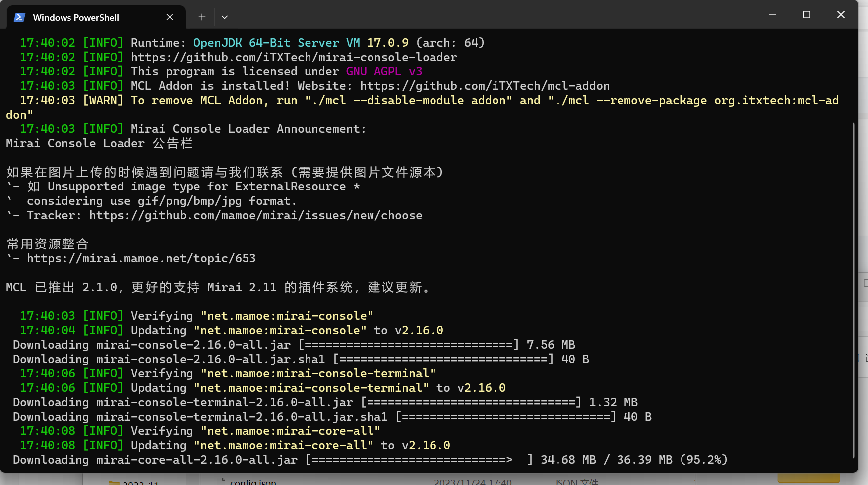Image resolution: width=868 pixels, height=485 pixels.
Task: Click 'Verifying "net.mamoe:mirai-core-all"' line
Action: tap(255, 431)
